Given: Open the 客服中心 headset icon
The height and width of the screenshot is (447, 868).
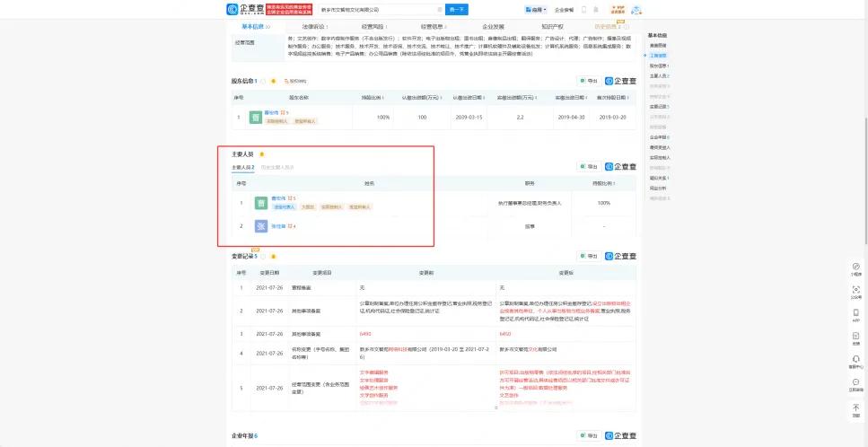Looking at the screenshot, I should [x=855, y=360].
